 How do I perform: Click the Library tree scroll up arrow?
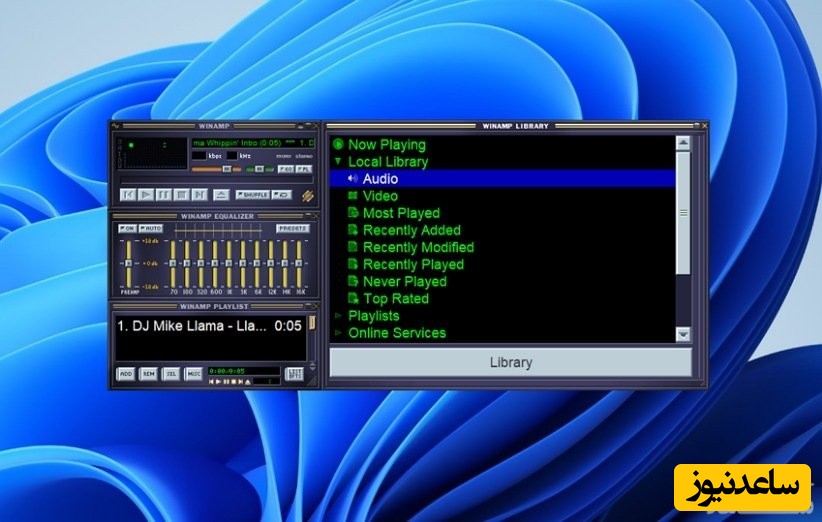683,143
